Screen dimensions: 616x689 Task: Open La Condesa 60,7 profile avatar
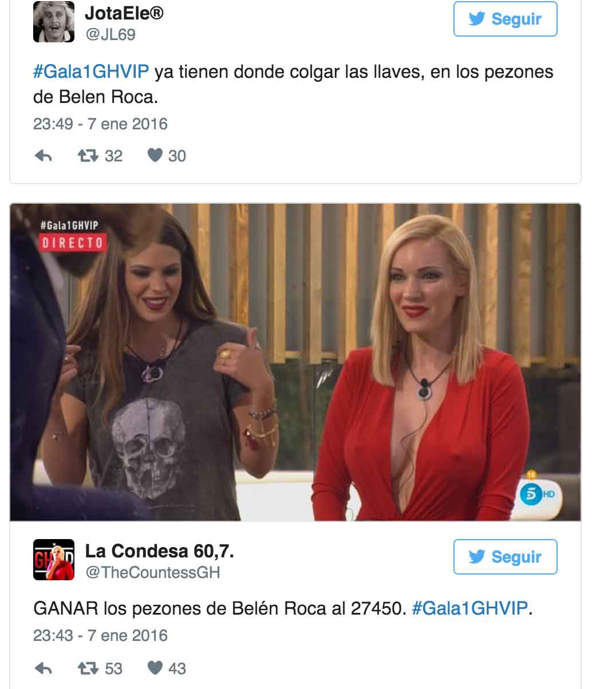coord(54,560)
